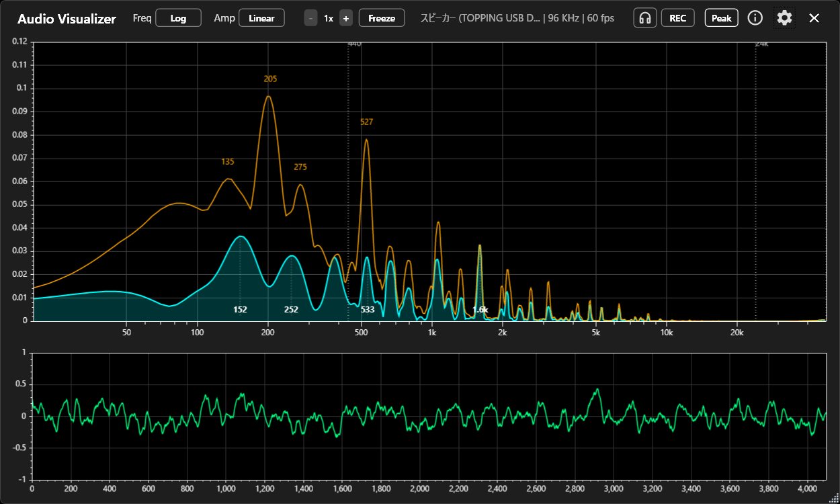840x504 pixels.
Task: Click the Amp label
Action: point(224,18)
